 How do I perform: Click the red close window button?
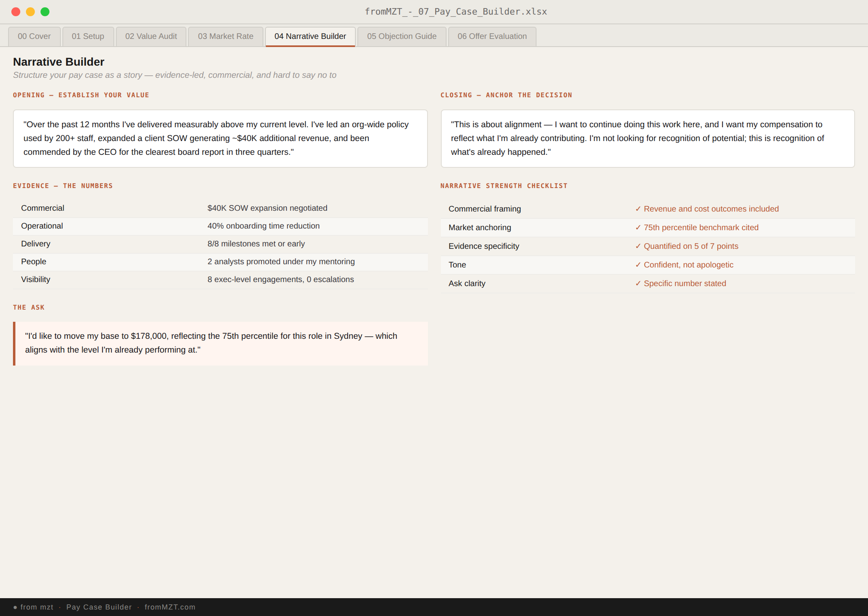click(x=16, y=12)
